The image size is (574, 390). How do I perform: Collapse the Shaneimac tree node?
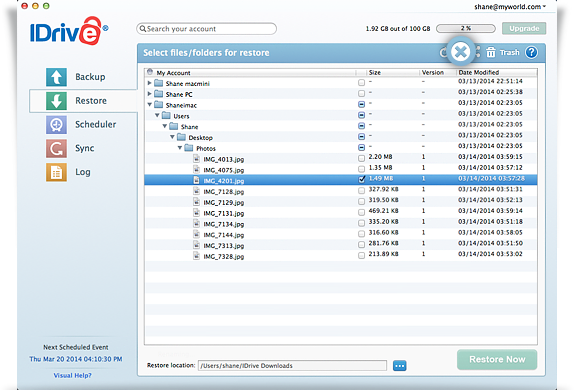pos(149,104)
